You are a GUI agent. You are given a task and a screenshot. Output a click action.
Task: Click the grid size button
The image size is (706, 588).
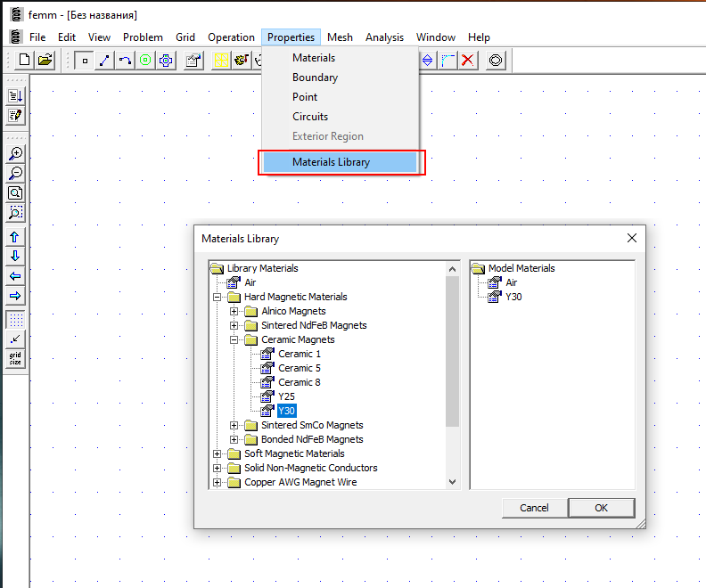(15, 359)
